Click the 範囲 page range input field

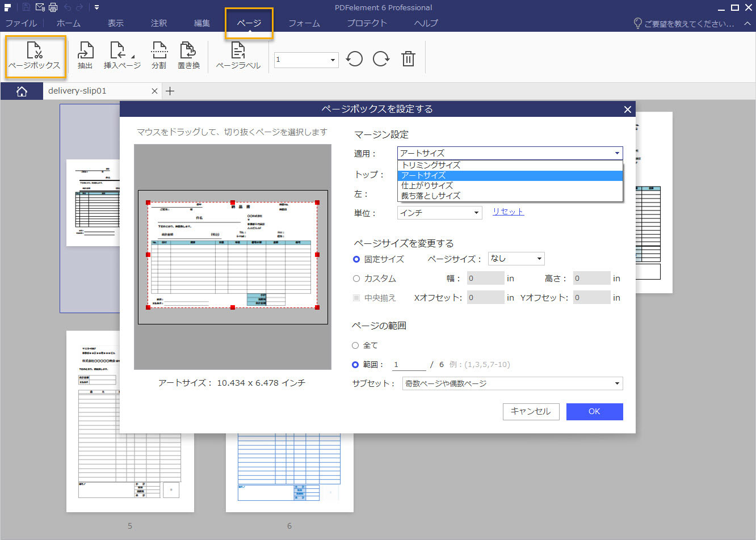pyautogui.click(x=409, y=365)
